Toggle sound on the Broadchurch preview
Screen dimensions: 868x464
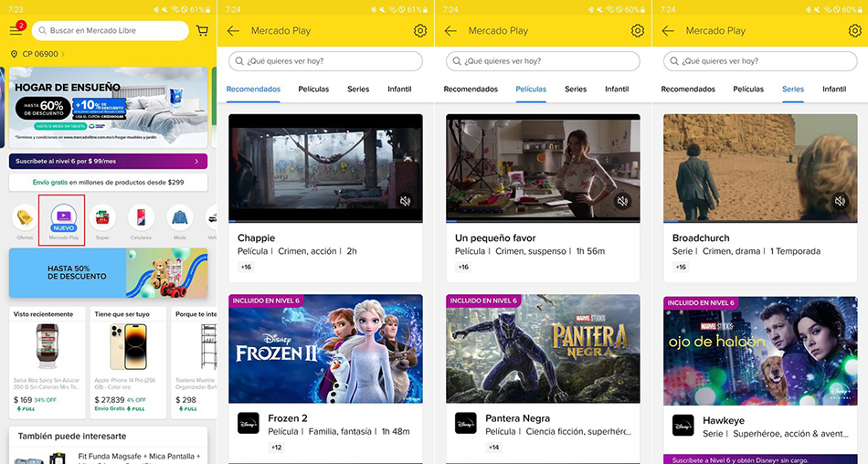(841, 201)
